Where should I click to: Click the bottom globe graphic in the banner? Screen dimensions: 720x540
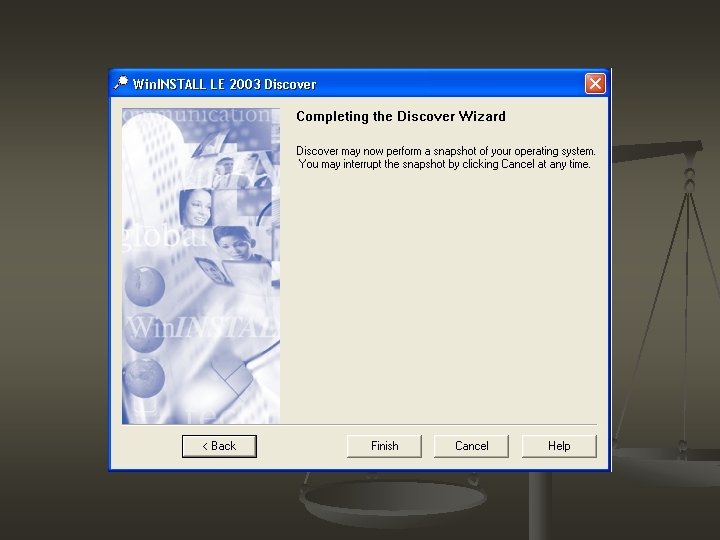144,377
